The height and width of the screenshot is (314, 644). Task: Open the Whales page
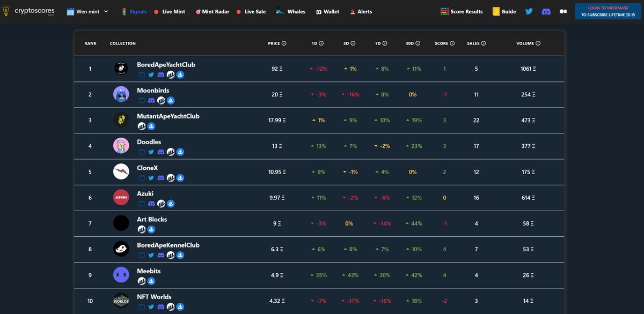(290, 11)
